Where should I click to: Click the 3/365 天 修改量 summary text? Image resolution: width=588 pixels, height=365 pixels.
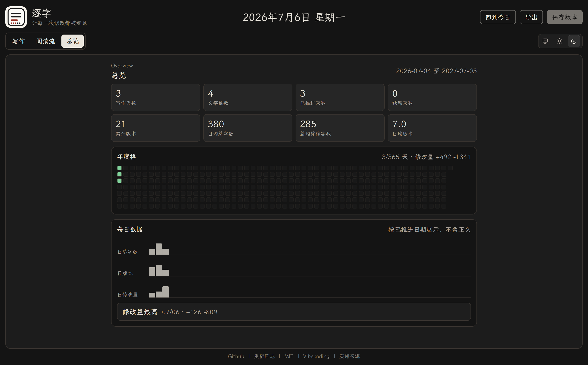426,157
